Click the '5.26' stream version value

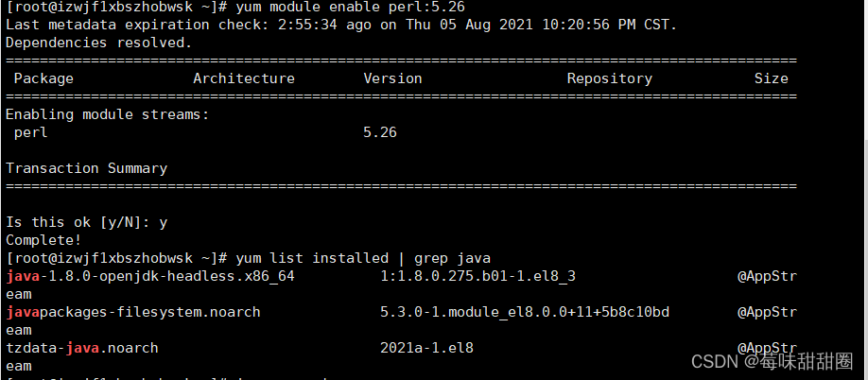380,132
